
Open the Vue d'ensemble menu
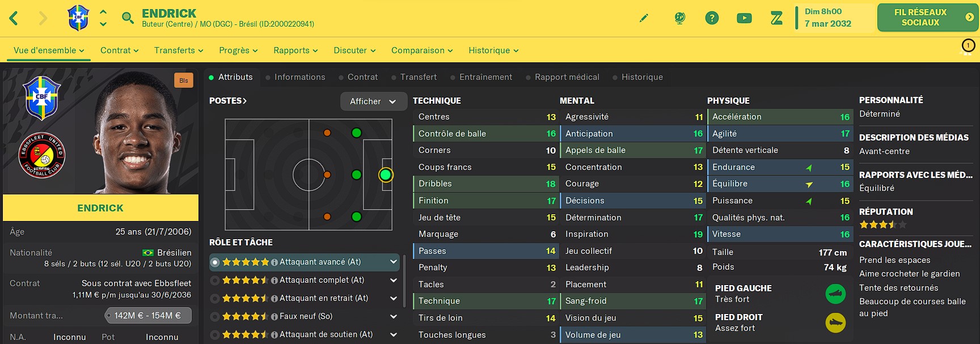pos(49,50)
